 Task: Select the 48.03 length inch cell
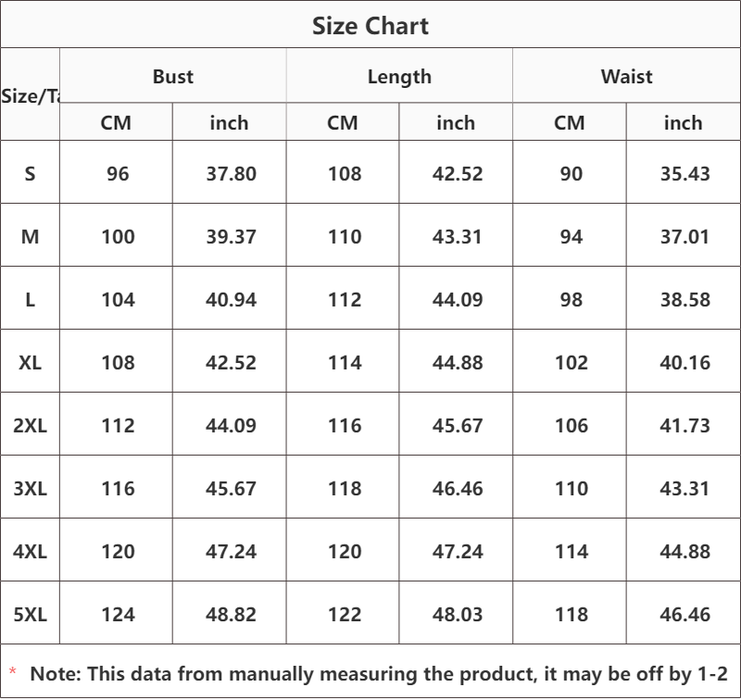(x=457, y=614)
